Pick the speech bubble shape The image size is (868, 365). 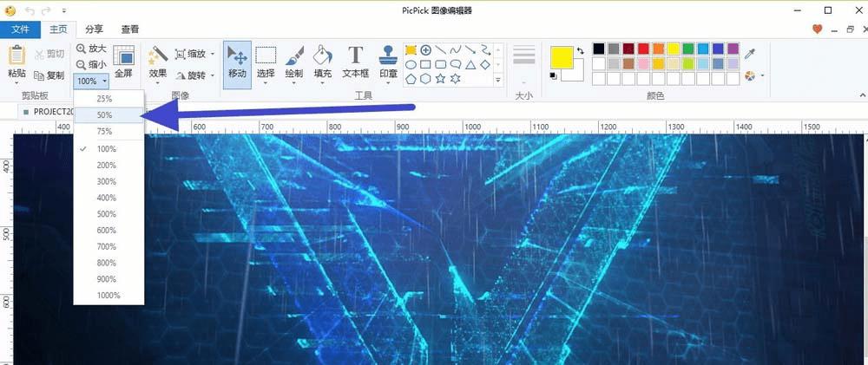pyautogui.click(x=456, y=65)
